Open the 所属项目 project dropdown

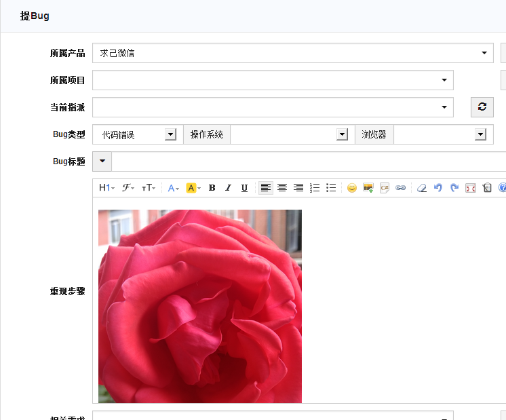(273, 80)
